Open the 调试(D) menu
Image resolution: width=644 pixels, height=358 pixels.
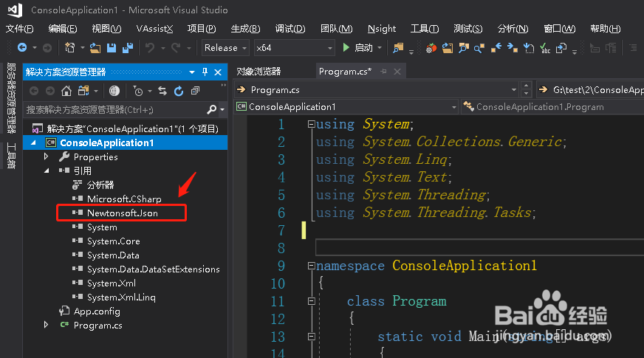click(x=290, y=29)
